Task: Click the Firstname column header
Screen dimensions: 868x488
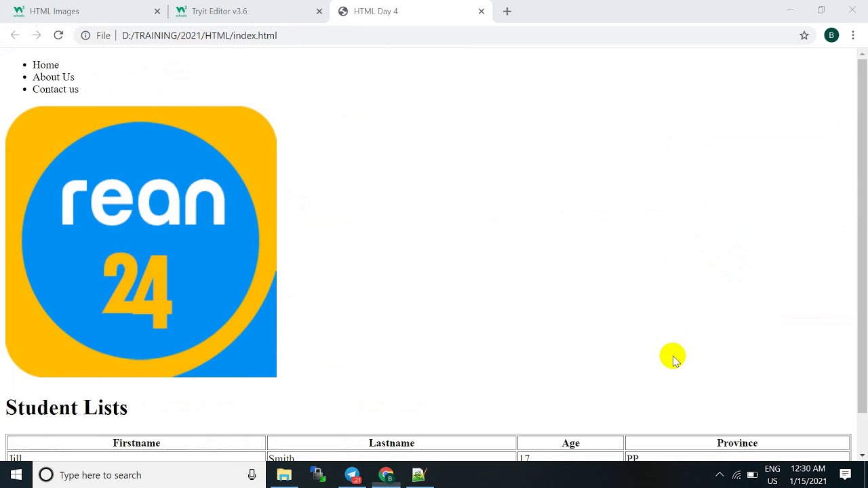Action: click(x=136, y=443)
